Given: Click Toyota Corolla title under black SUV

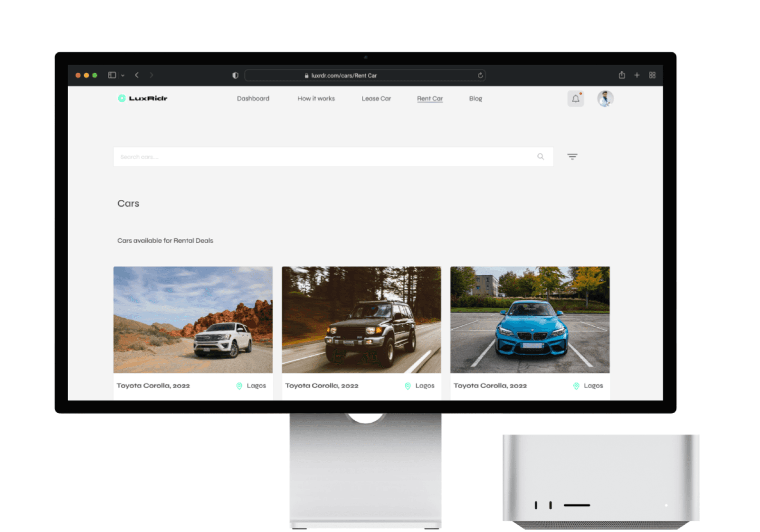Looking at the screenshot, I should tap(322, 386).
